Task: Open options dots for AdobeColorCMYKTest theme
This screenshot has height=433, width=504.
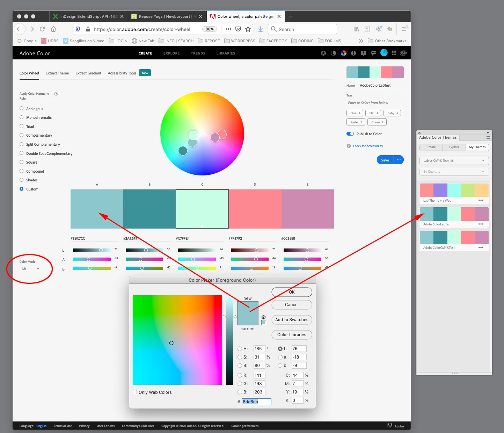Action: pos(481,247)
